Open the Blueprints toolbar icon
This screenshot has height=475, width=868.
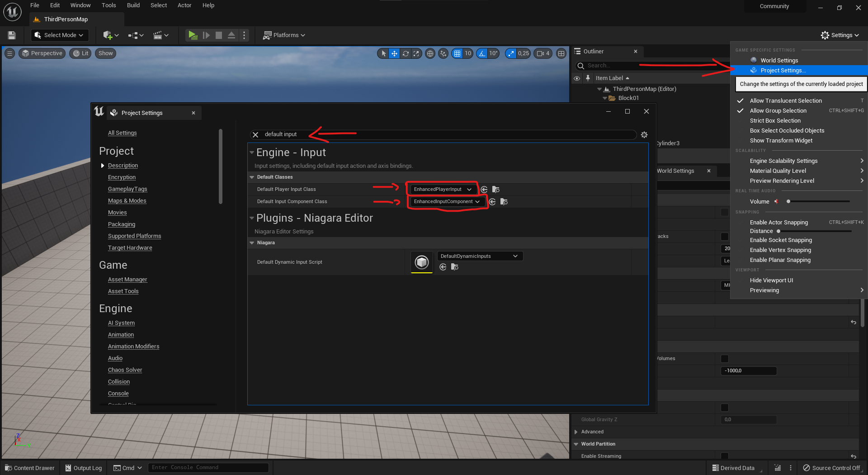[136, 35]
